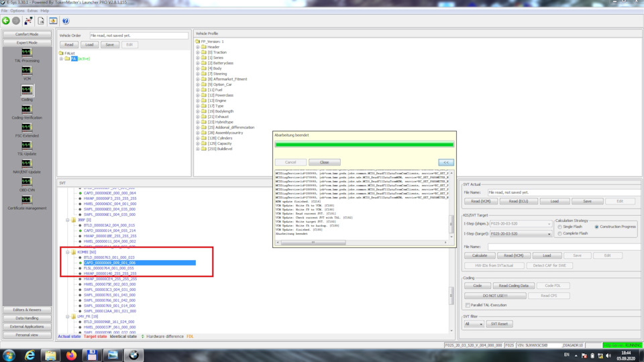Click Close in the Abarbeitung beendet dialog
This screenshot has width=644, height=362.
pos(325,162)
